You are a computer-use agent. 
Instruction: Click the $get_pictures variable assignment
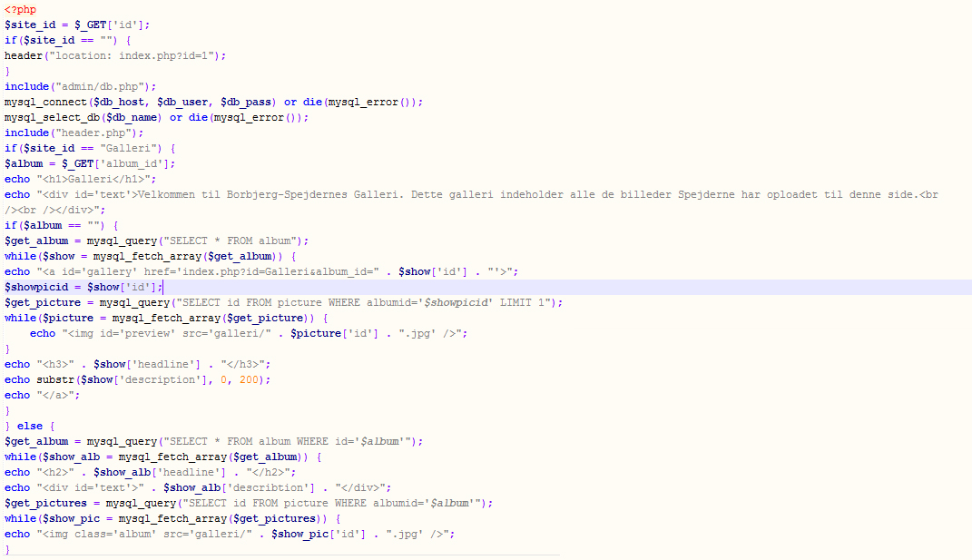(x=46, y=503)
